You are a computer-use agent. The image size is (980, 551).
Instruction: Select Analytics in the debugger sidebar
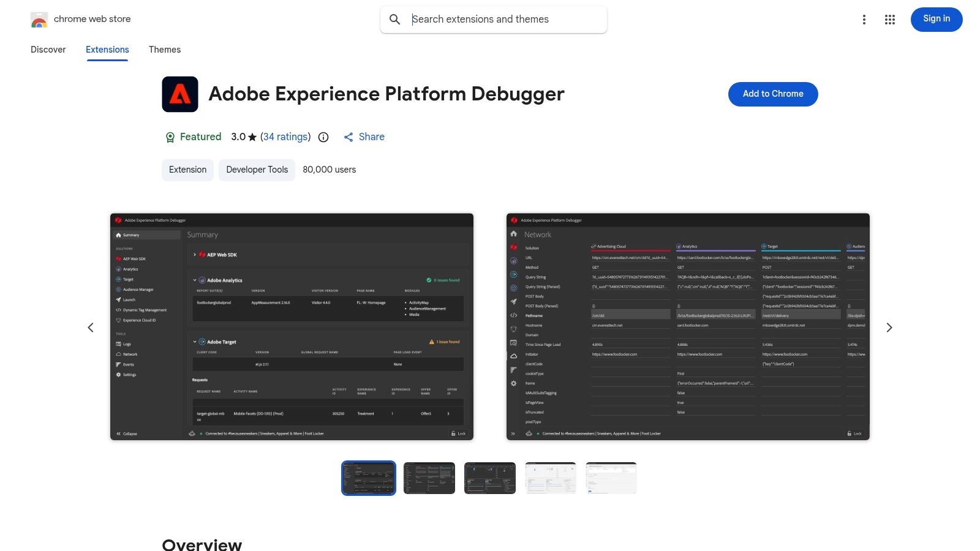point(130,269)
